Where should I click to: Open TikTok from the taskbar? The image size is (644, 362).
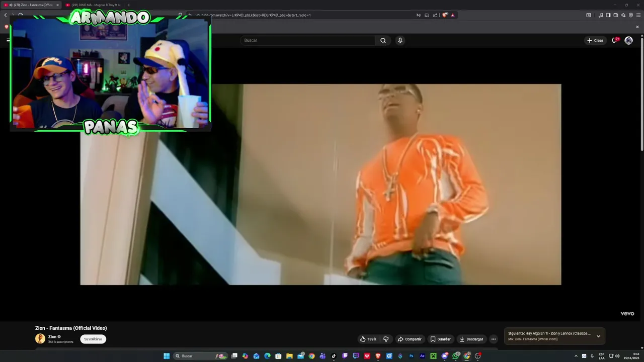(x=334, y=356)
